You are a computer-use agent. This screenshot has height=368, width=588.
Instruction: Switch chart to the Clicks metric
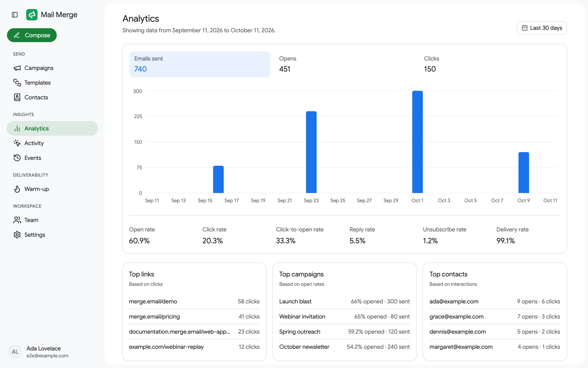pyautogui.click(x=489, y=64)
